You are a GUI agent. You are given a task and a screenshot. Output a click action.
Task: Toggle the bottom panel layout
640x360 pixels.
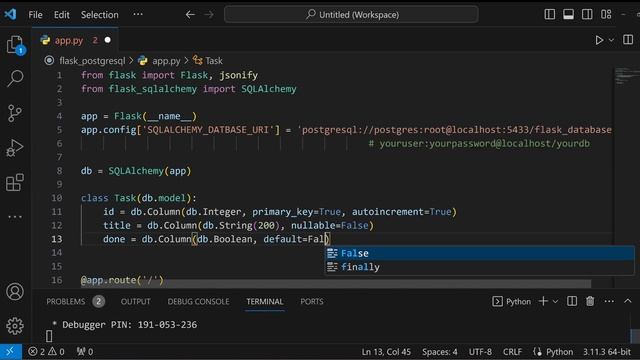pyautogui.click(x=569, y=14)
